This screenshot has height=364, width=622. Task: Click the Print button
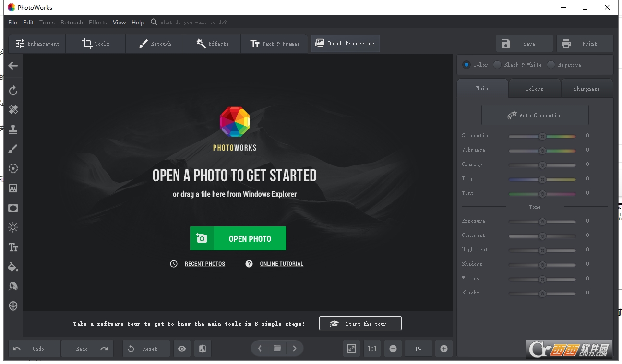[x=585, y=44]
